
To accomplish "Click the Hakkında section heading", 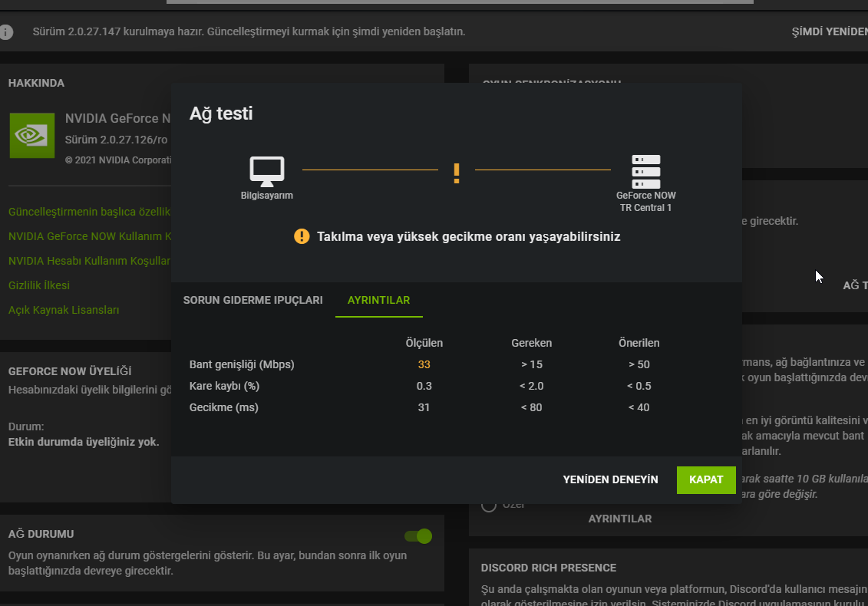I will click(36, 83).
